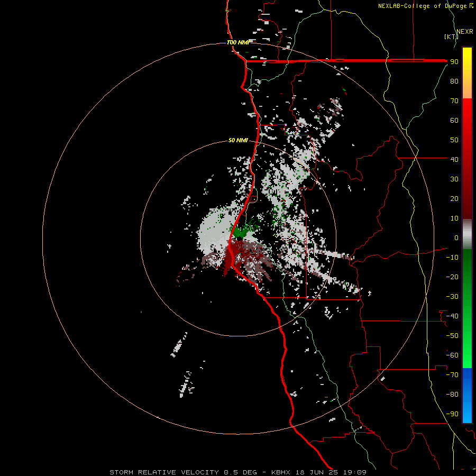Click the 0 value on velocity scale
476x476 pixels.
tap(456, 237)
